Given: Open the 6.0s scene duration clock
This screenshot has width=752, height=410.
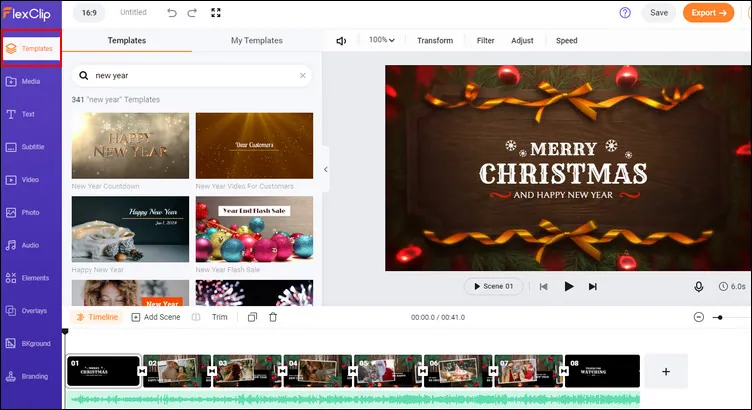Looking at the screenshot, I should pos(732,286).
